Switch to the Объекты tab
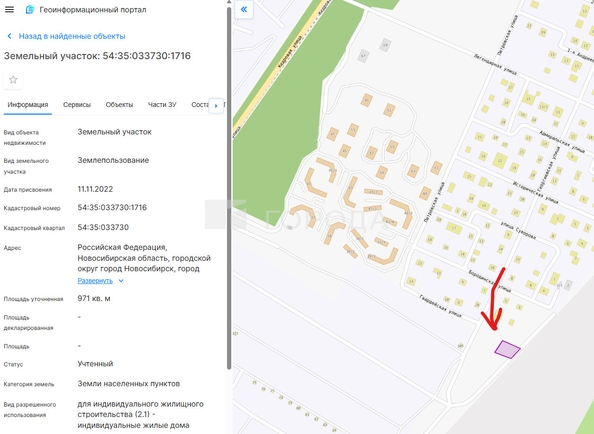Image resolution: width=594 pixels, height=434 pixels. click(x=119, y=105)
